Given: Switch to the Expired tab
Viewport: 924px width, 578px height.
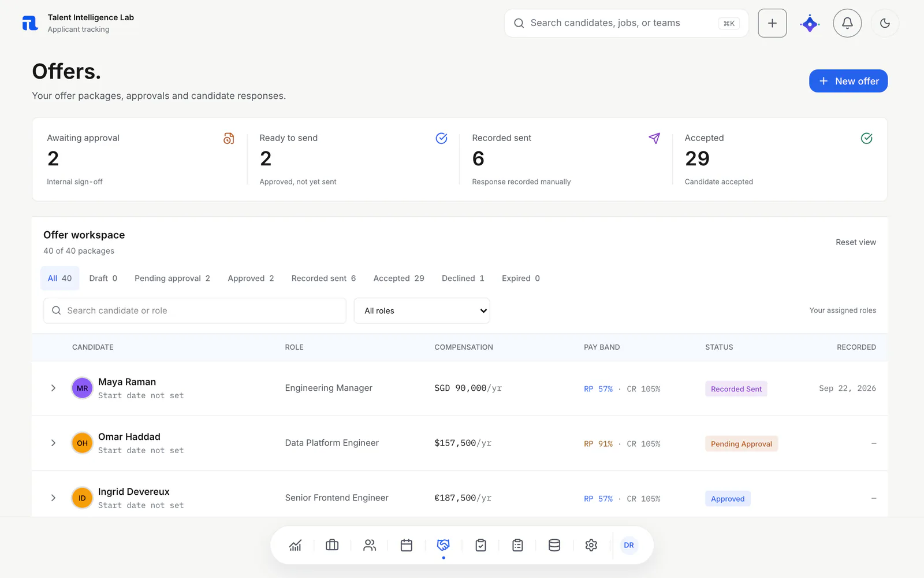Looking at the screenshot, I should coord(521,278).
